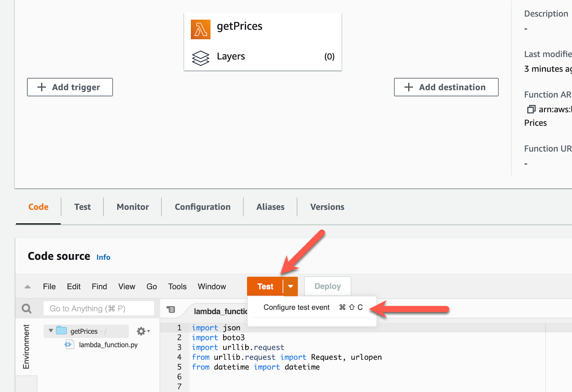Open the Aliases tab
The image size is (572, 392).
click(x=271, y=207)
